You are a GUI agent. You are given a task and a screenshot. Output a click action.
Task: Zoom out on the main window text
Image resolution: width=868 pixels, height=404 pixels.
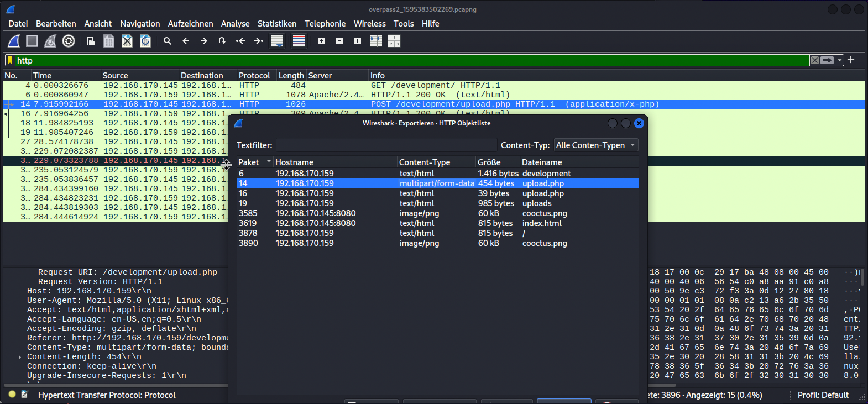[x=339, y=41]
